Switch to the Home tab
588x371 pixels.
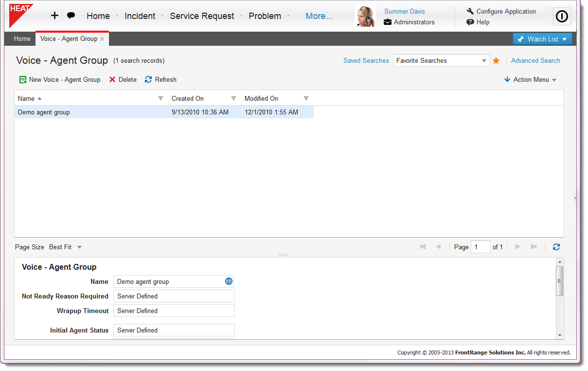click(x=22, y=38)
